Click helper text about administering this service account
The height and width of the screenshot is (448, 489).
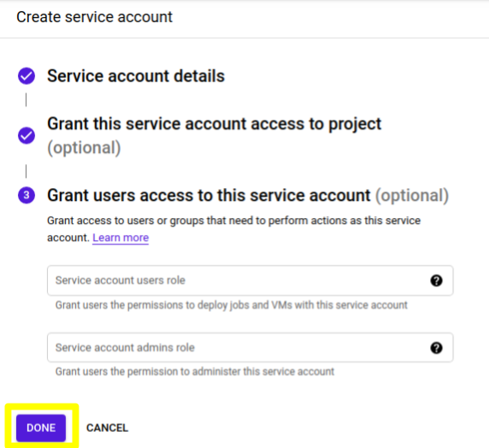click(195, 372)
